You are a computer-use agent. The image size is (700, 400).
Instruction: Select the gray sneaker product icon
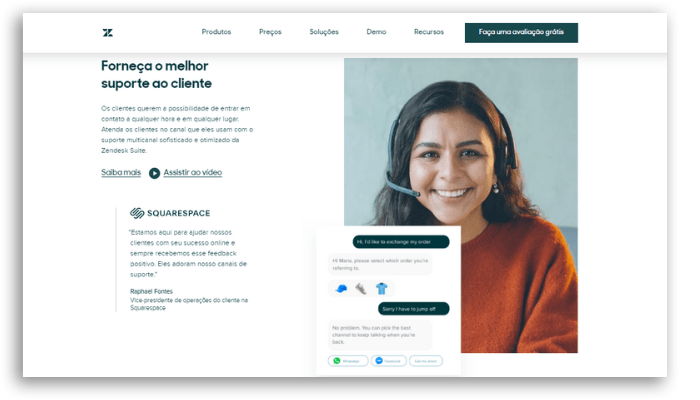361,289
